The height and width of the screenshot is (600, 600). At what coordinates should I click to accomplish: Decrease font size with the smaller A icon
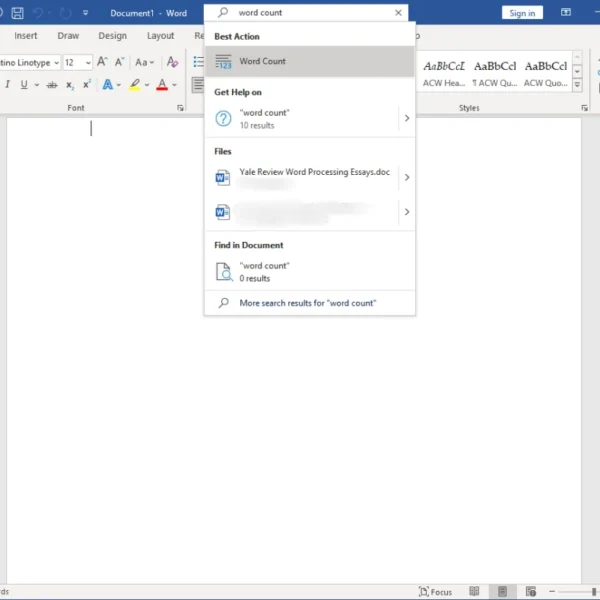pyautogui.click(x=120, y=62)
